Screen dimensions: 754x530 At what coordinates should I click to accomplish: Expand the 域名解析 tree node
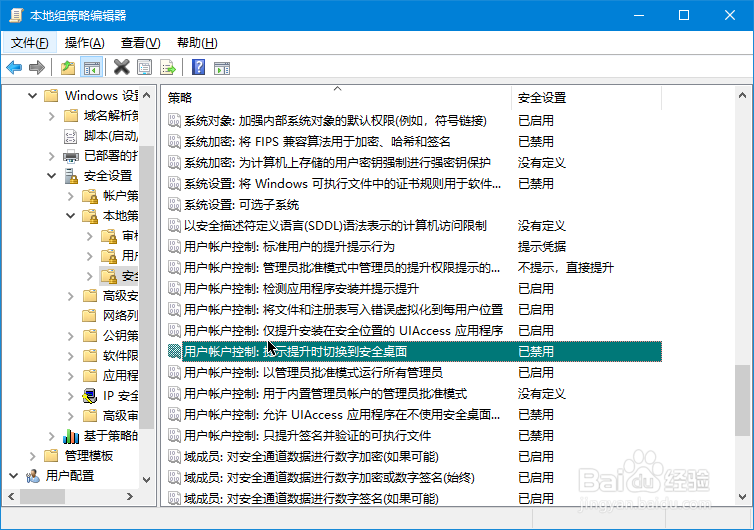pyautogui.click(x=51, y=116)
